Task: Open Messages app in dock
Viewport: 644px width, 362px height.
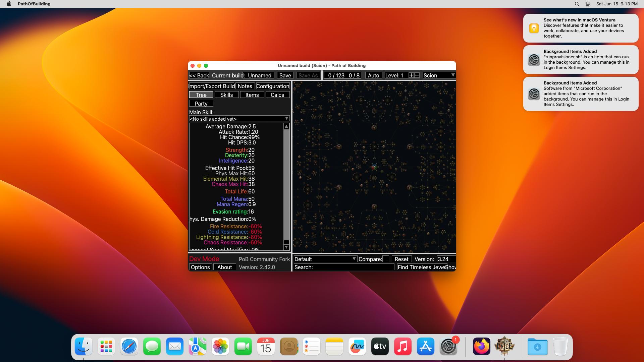Action: tap(152, 346)
